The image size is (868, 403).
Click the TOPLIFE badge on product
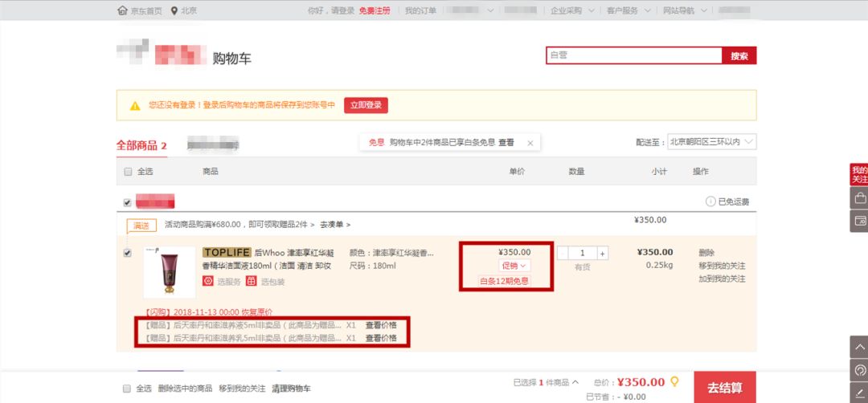pyautogui.click(x=227, y=253)
